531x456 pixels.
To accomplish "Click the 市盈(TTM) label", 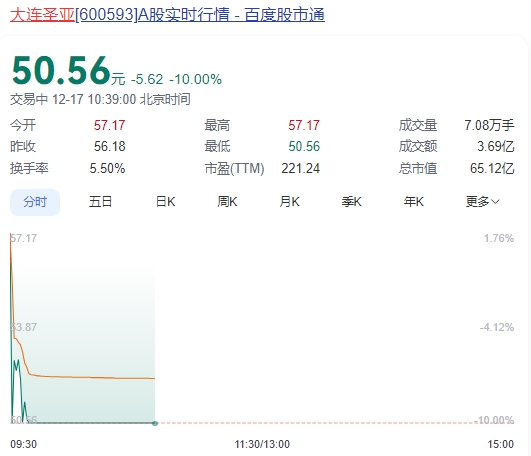I will click(x=234, y=168).
